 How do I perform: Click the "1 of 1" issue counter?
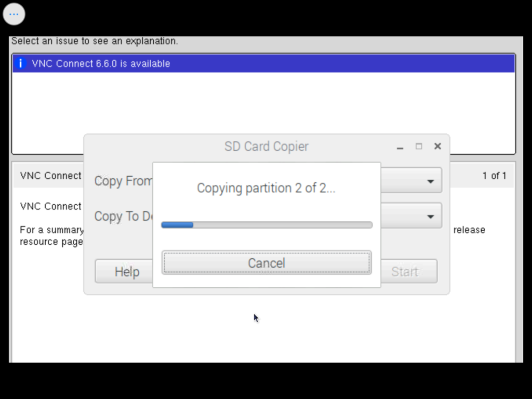point(494,176)
